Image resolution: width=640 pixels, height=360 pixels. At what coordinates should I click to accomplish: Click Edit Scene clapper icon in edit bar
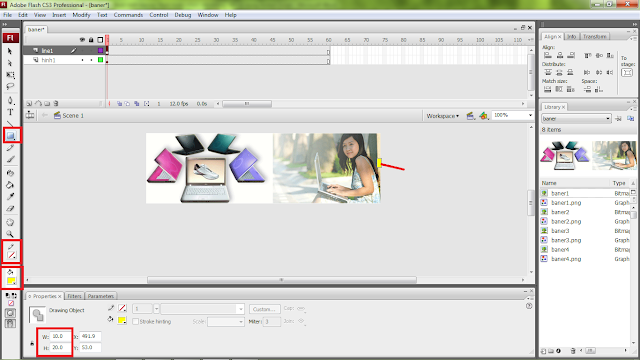coord(470,116)
